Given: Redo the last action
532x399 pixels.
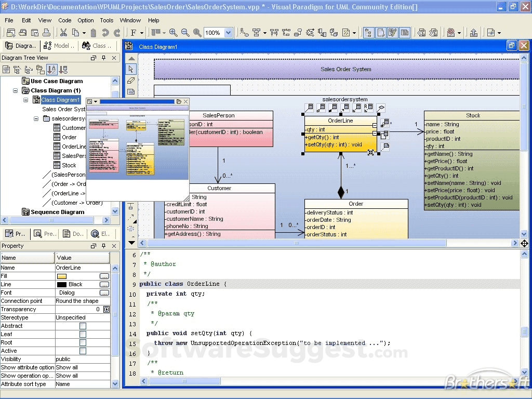Looking at the screenshot, I should [116, 32].
